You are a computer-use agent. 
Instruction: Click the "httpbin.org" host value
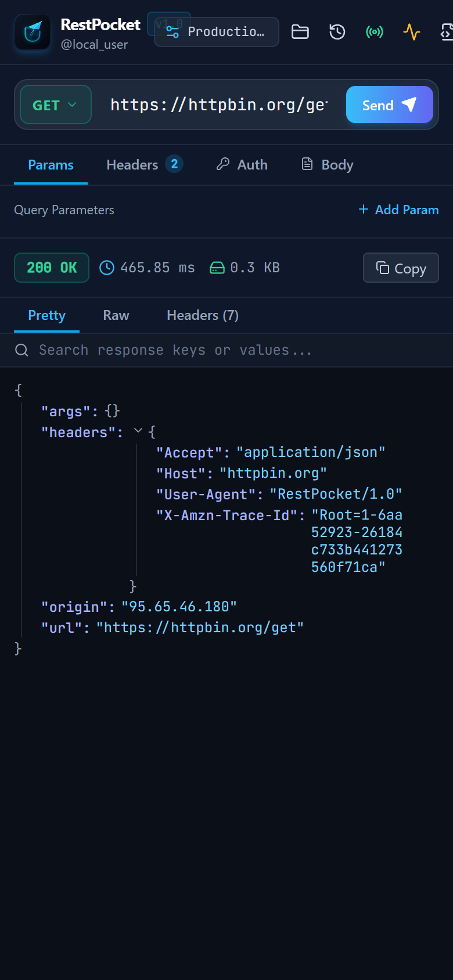[273, 473]
